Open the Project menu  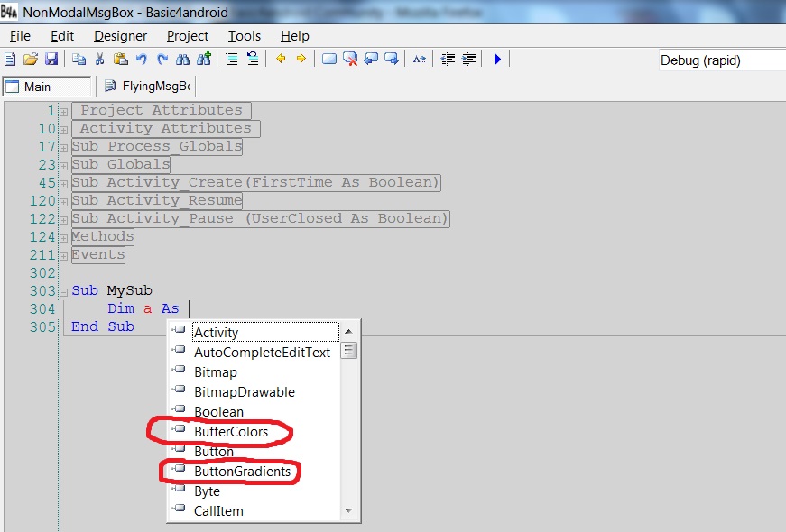188,36
